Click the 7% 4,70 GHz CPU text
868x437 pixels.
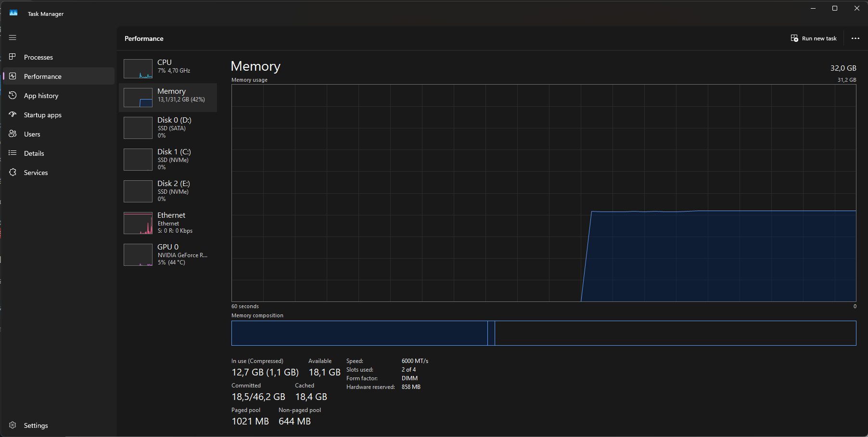pos(174,71)
